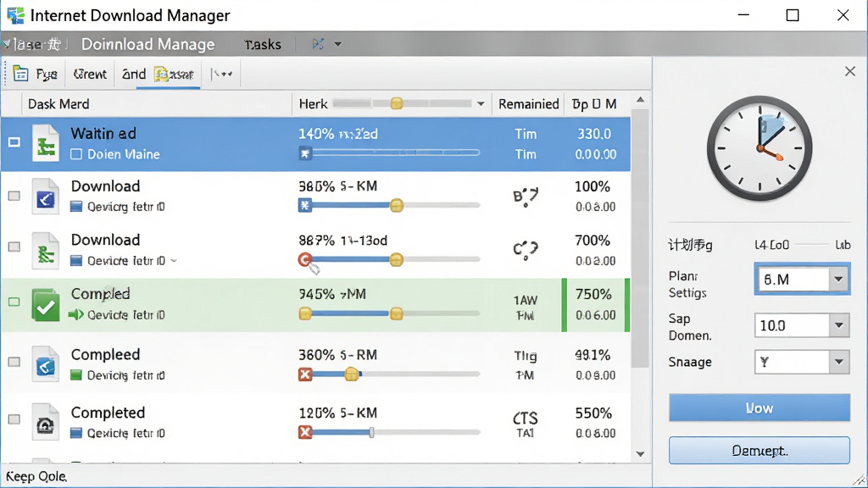This screenshot has height=488, width=868.
Task: Tick the checkbox of the Compled row
Action: pyautogui.click(x=14, y=302)
